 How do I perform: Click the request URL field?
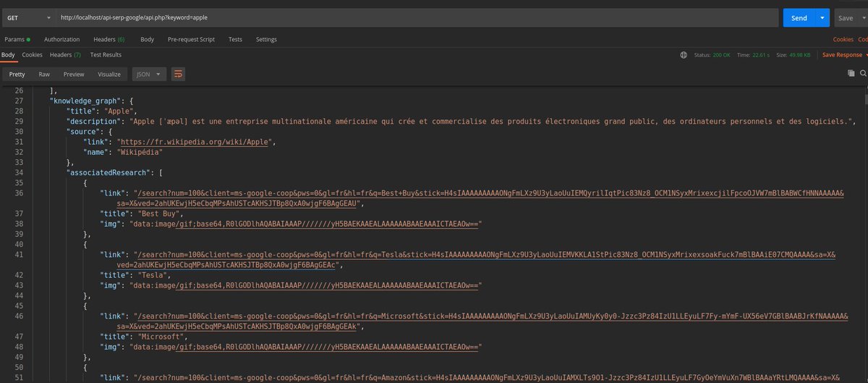point(417,17)
